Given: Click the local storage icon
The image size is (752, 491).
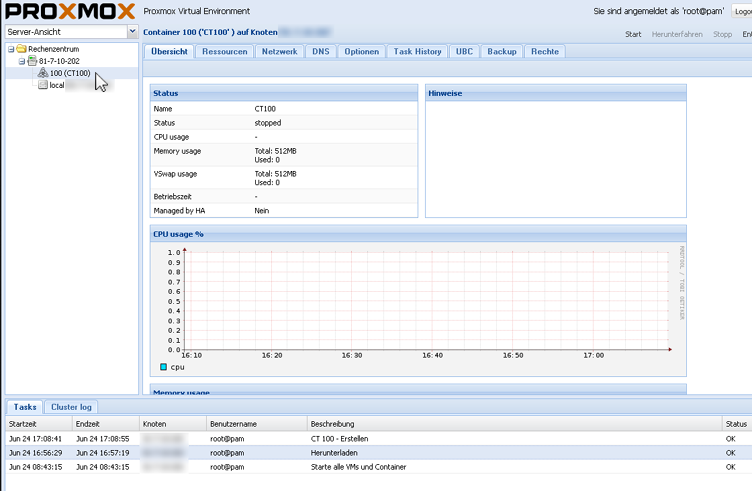Looking at the screenshot, I should tap(43, 85).
